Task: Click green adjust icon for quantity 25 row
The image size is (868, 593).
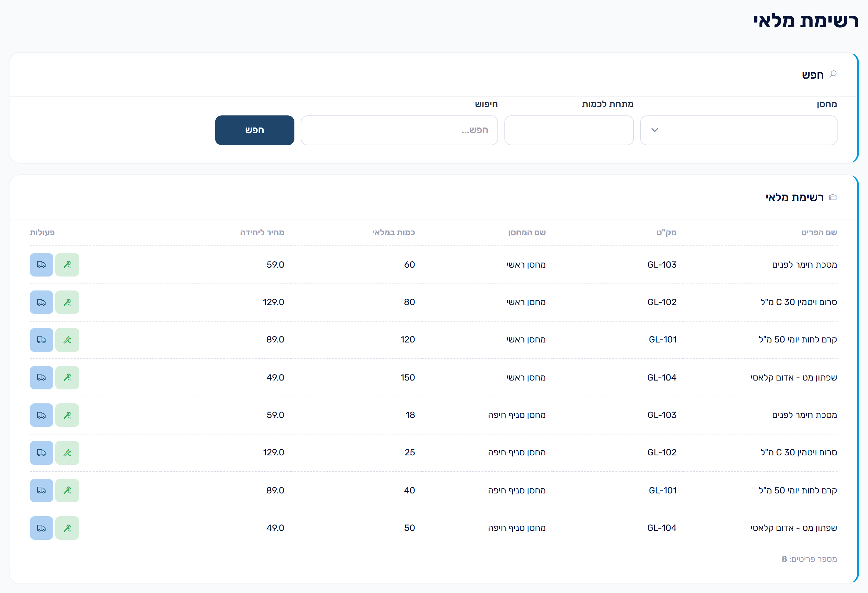Action: coord(67,453)
